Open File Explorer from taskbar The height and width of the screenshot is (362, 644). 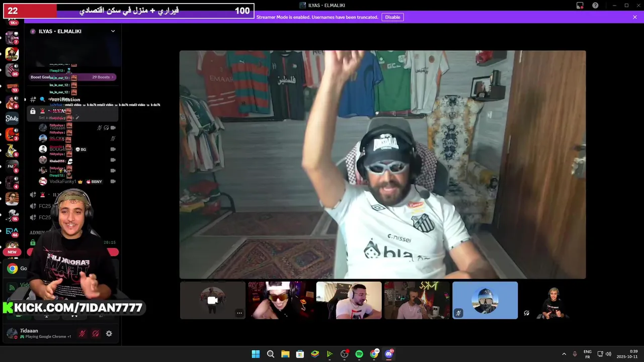click(x=285, y=354)
